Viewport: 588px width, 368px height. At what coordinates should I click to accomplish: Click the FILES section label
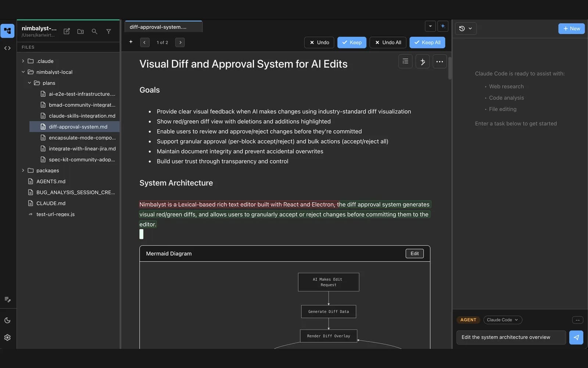(28, 47)
